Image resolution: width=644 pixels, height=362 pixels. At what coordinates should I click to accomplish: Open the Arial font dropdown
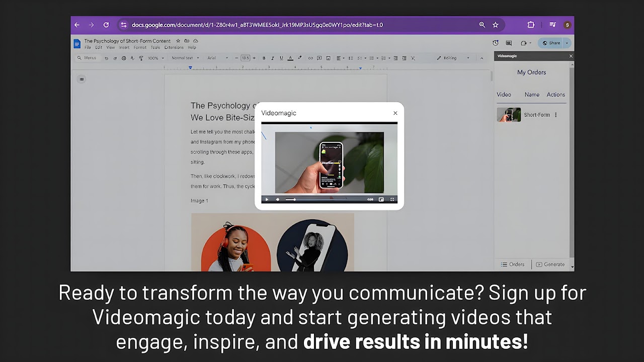tap(218, 58)
